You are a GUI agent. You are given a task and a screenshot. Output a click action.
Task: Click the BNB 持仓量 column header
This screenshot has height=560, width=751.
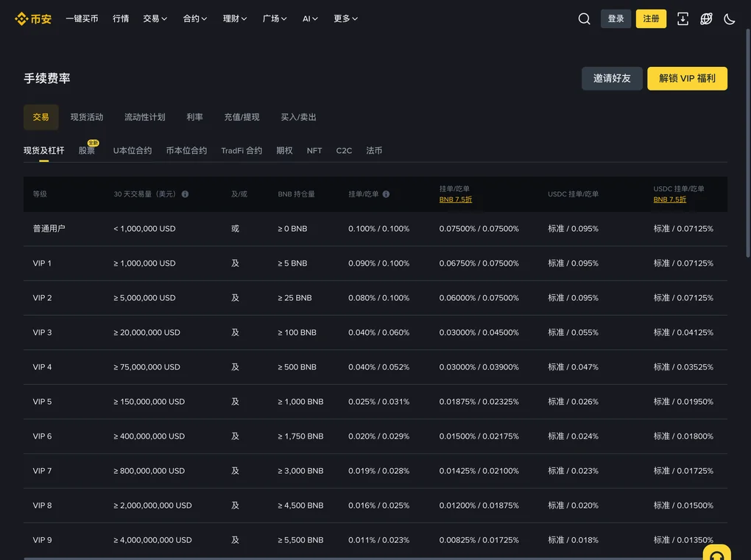click(297, 194)
